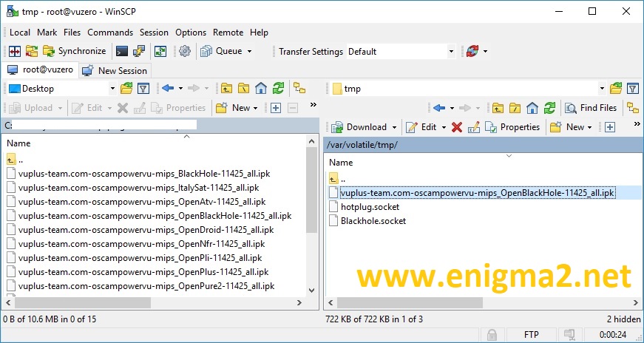Open the Help menu

(260, 33)
